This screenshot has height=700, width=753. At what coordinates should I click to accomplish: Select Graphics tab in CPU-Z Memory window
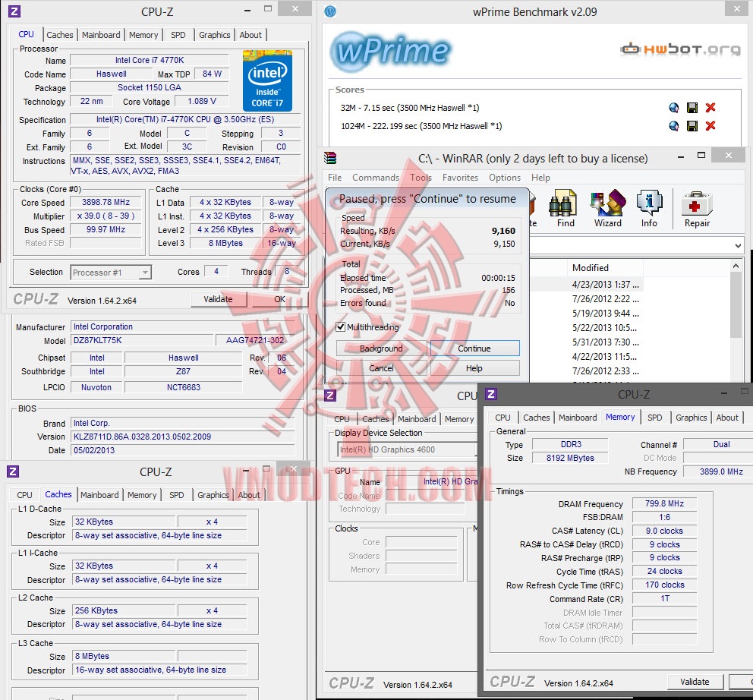pyautogui.click(x=691, y=418)
